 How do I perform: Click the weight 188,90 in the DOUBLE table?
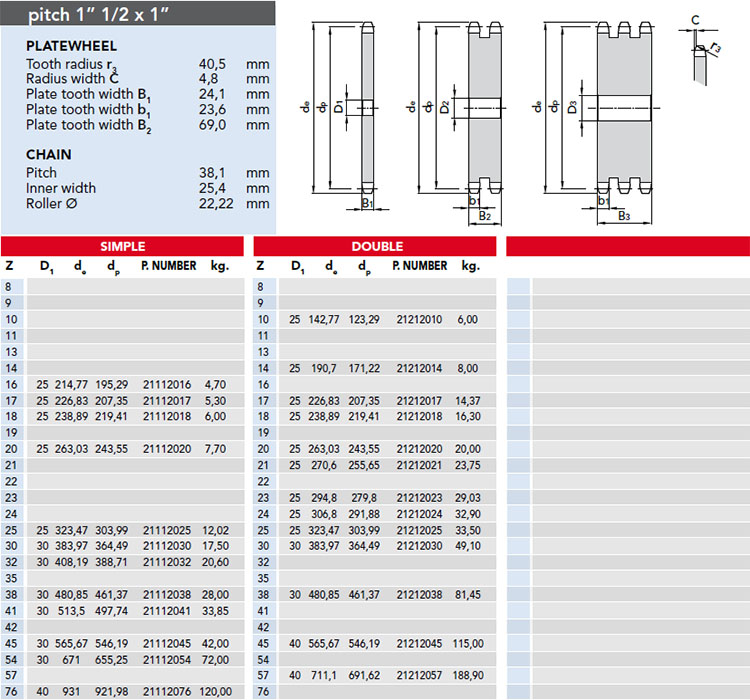pos(468,675)
